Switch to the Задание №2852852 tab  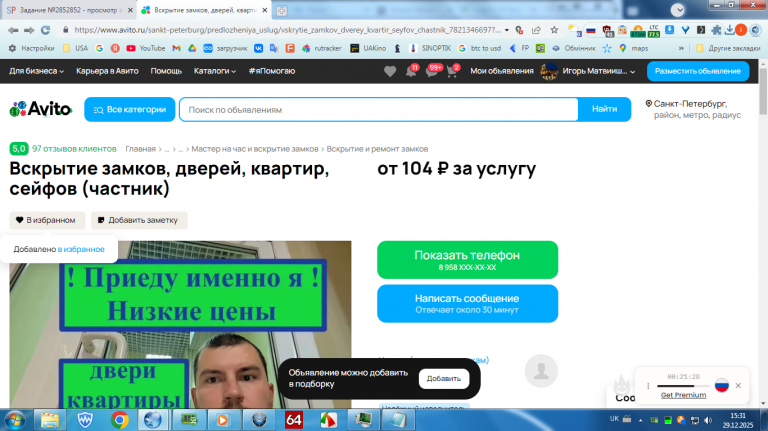click(x=64, y=10)
